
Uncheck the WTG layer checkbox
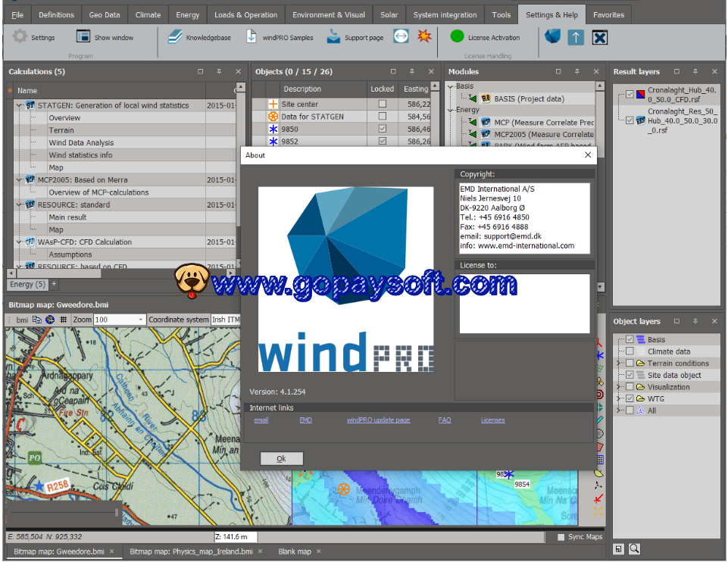(x=630, y=398)
